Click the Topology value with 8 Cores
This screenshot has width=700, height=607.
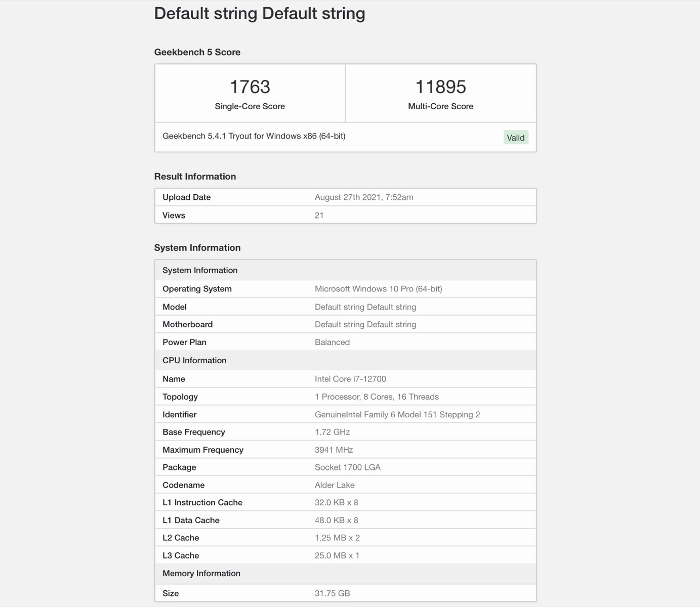click(377, 397)
